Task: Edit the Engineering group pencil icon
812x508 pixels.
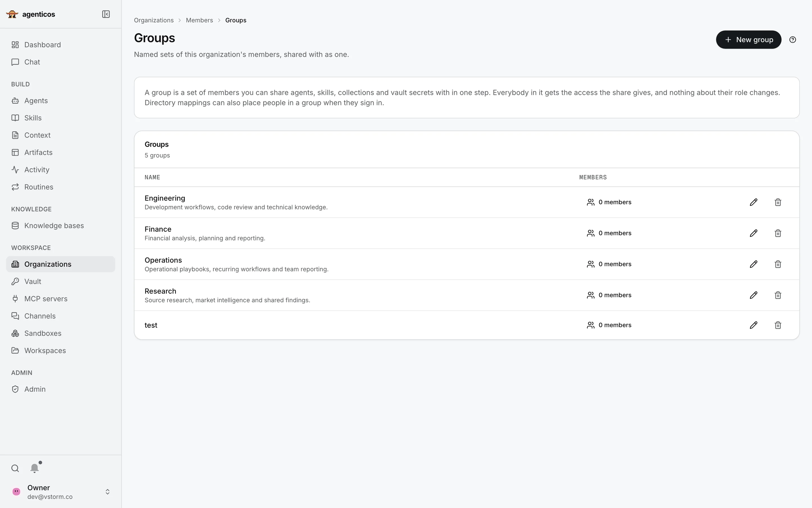Action: coord(754,202)
